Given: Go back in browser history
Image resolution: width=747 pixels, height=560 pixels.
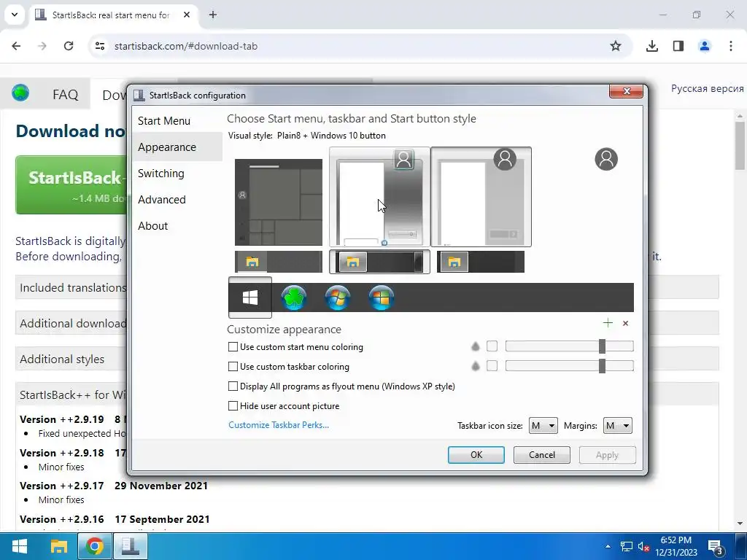Looking at the screenshot, I should tap(16, 46).
